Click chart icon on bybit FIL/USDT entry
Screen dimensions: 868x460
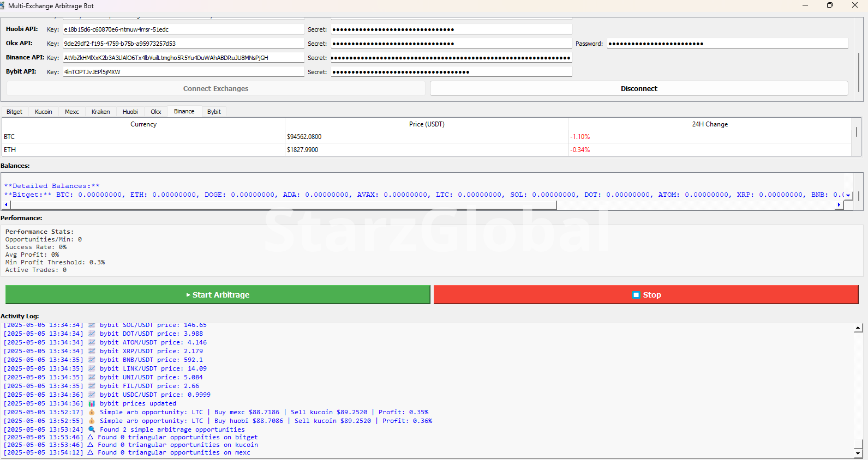92,386
